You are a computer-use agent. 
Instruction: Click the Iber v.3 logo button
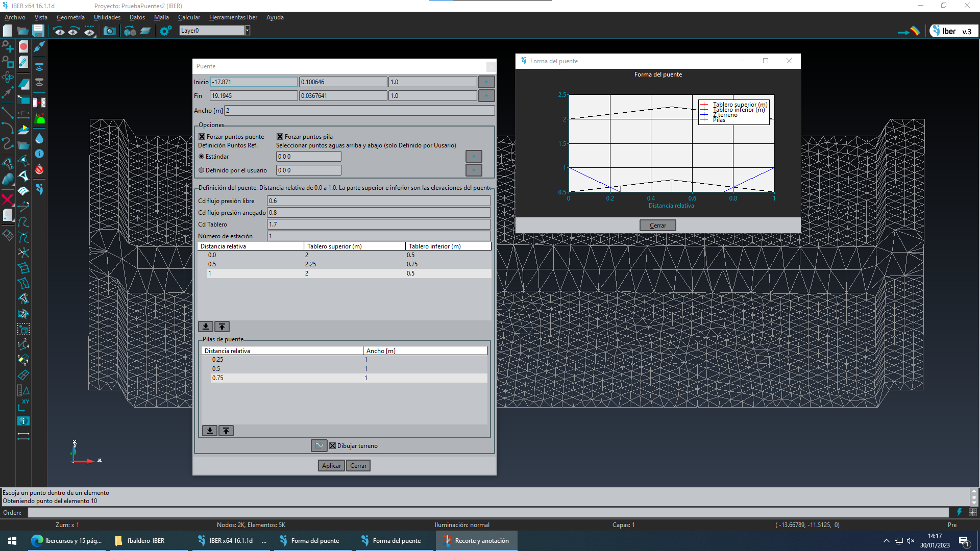click(953, 31)
